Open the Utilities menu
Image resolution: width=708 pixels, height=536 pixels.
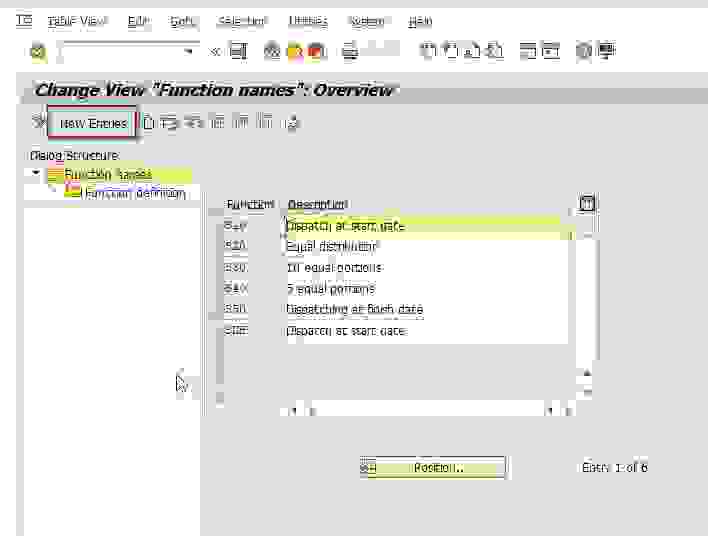pos(308,21)
